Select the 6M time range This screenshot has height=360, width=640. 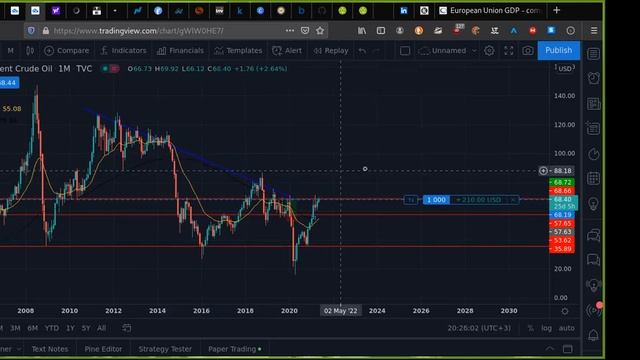pos(33,328)
